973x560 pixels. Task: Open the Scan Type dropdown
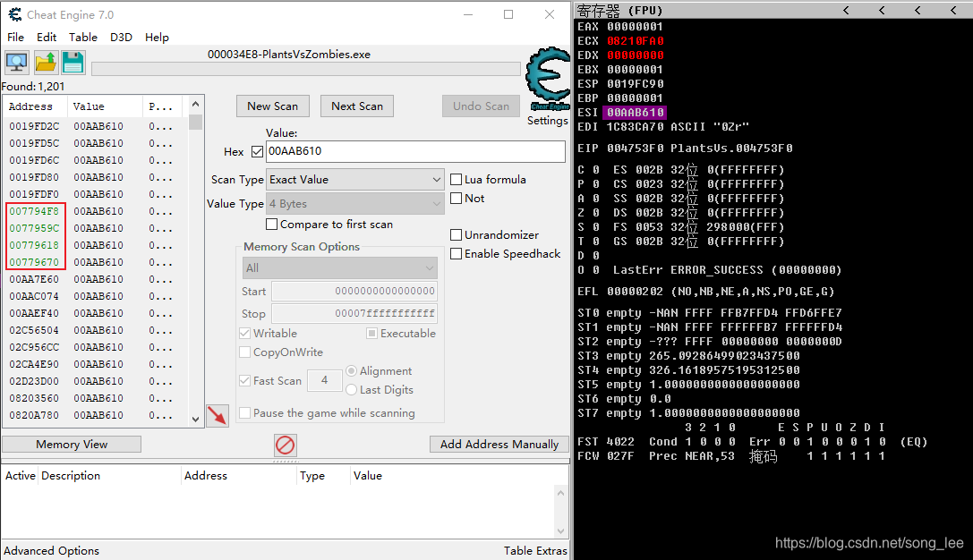click(355, 179)
